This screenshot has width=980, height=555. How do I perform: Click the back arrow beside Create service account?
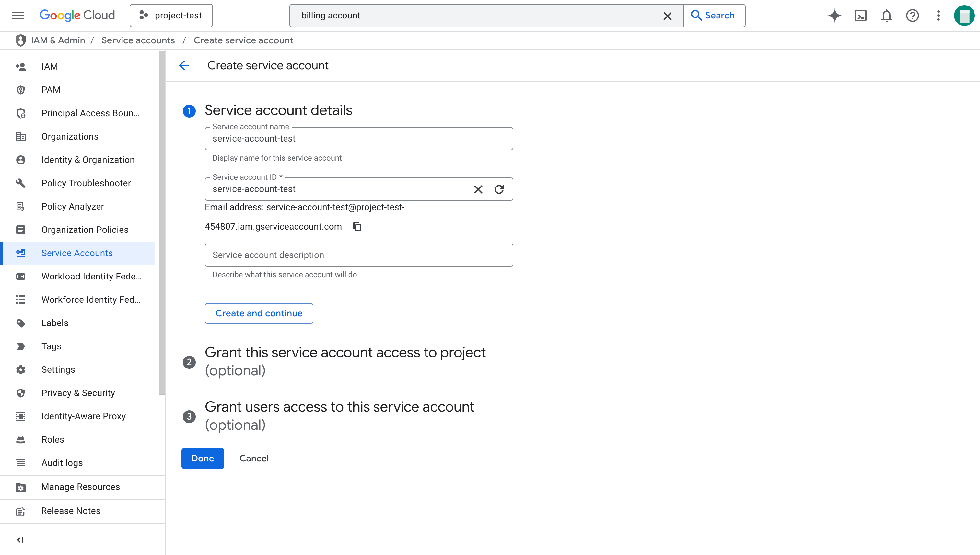coord(184,65)
